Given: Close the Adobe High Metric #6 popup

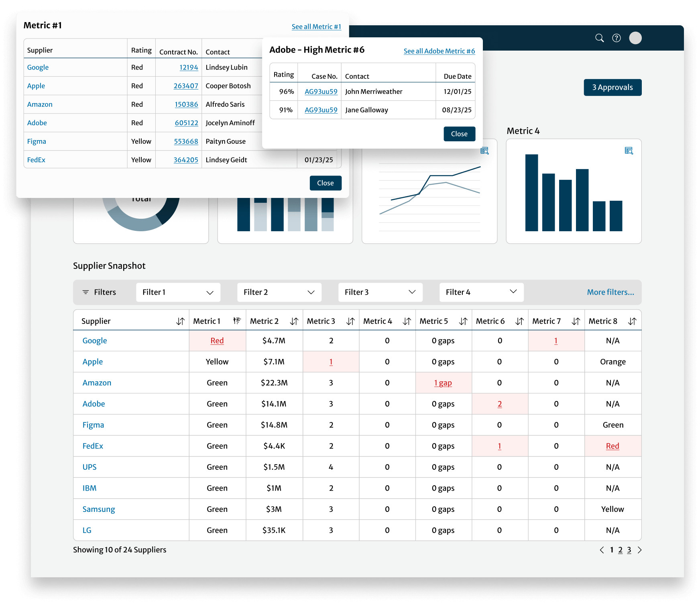Looking at the screenshot, I should tap(459, 134).
